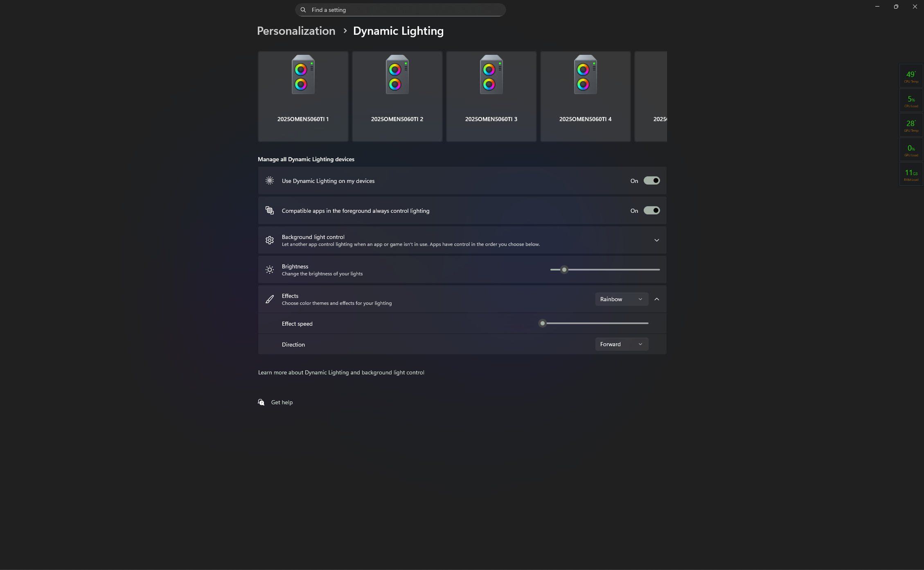Click the Dynamic Lighting sun icon
The width and height of the screenshot is (924, 570).
tap(269, 180)
